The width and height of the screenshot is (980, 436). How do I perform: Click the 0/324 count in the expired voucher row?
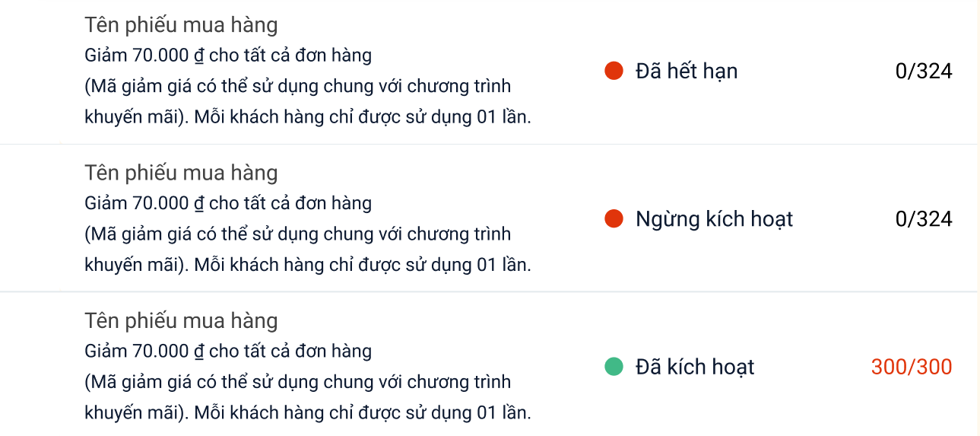point(924,72)
